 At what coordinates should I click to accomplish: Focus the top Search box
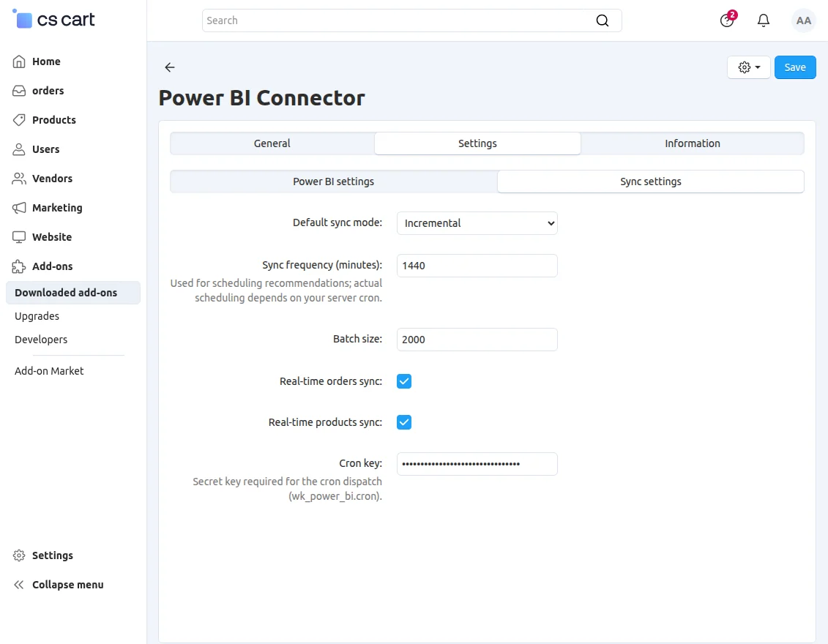(412, 20)
